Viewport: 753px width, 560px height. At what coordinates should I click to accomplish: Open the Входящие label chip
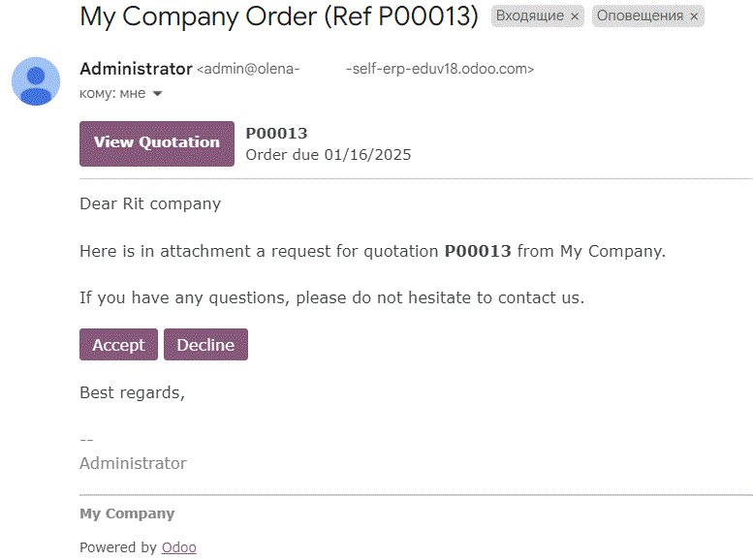(x=530, y=16)
